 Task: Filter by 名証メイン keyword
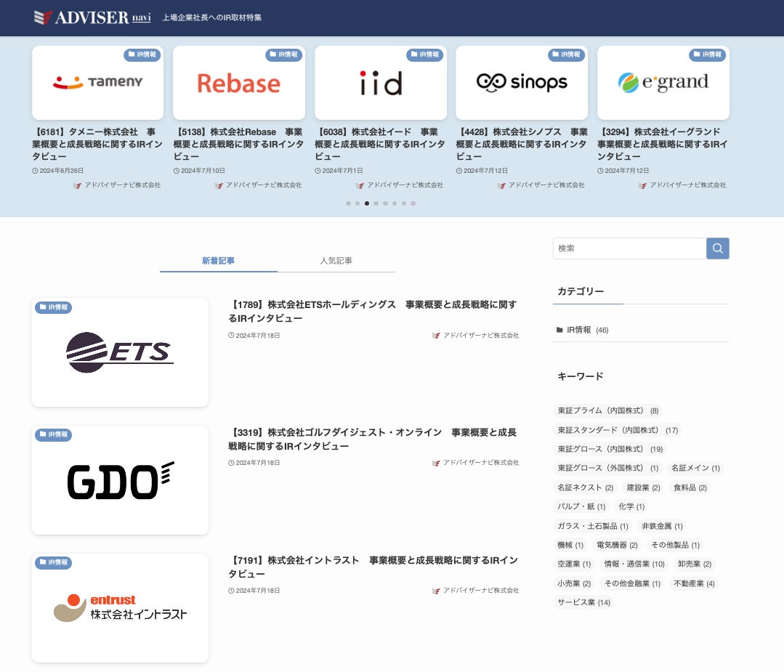[x=695, y=469]
